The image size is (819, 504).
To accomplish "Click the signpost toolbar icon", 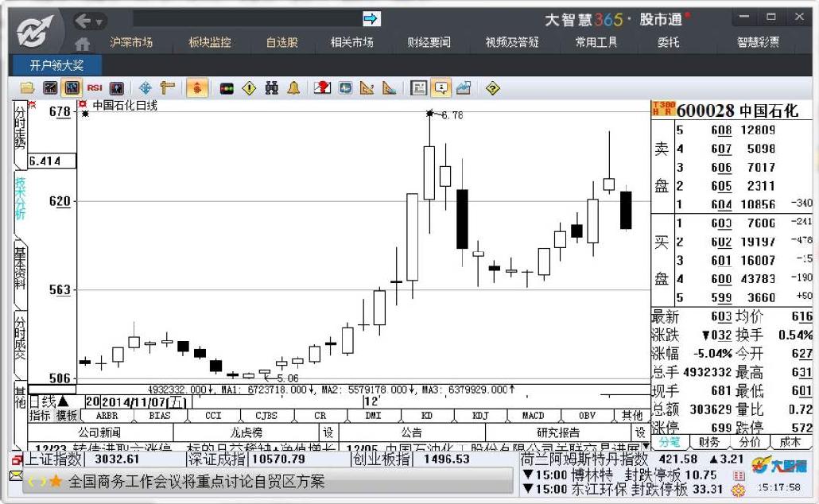I will pyautogui.click(x=167, y=88).
